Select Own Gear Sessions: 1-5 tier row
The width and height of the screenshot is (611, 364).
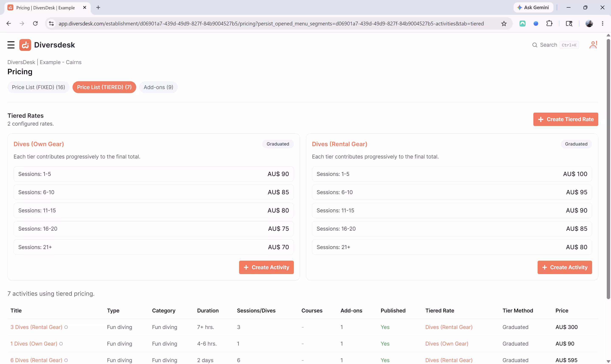pyautogui.click(x=154, y=174)
